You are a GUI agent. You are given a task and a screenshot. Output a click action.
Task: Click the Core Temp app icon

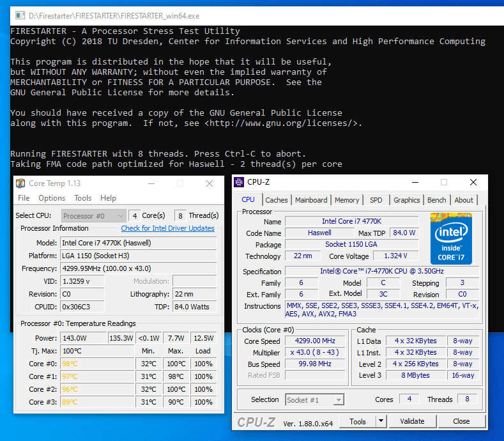coord(20,183)
